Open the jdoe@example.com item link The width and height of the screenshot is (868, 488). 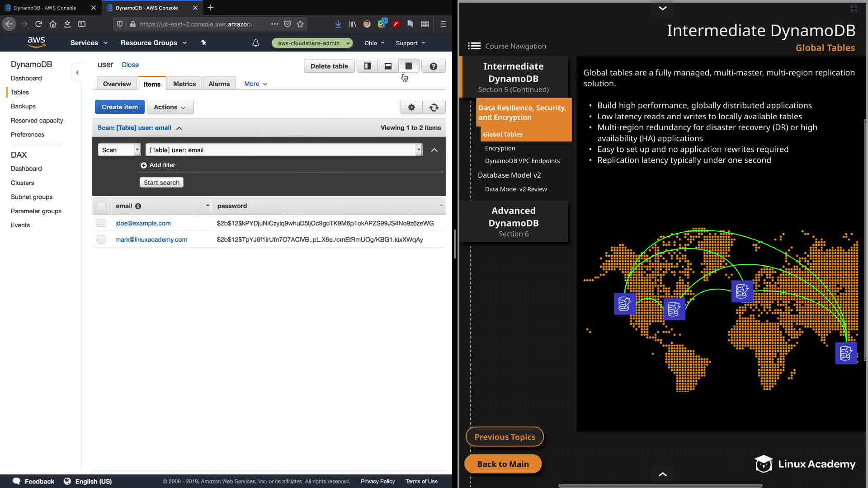pyautogui.click(x=143, y=223)
